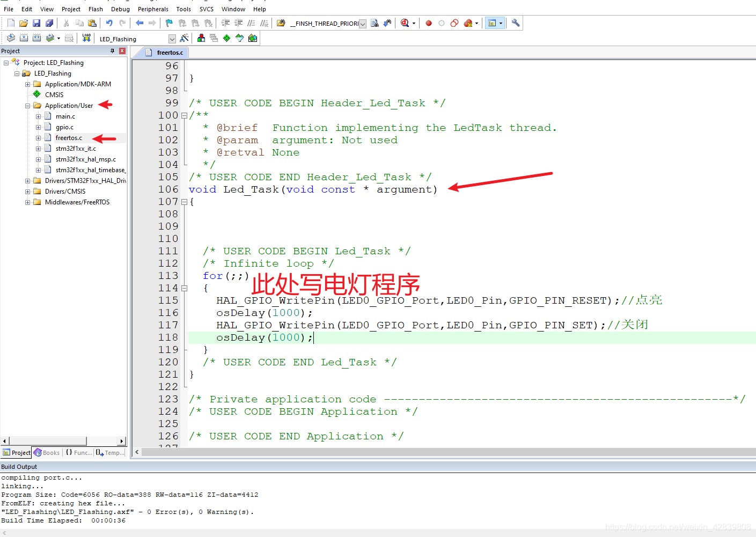Save the current file
Screen dimensions: 756x537
coord(36,23)
